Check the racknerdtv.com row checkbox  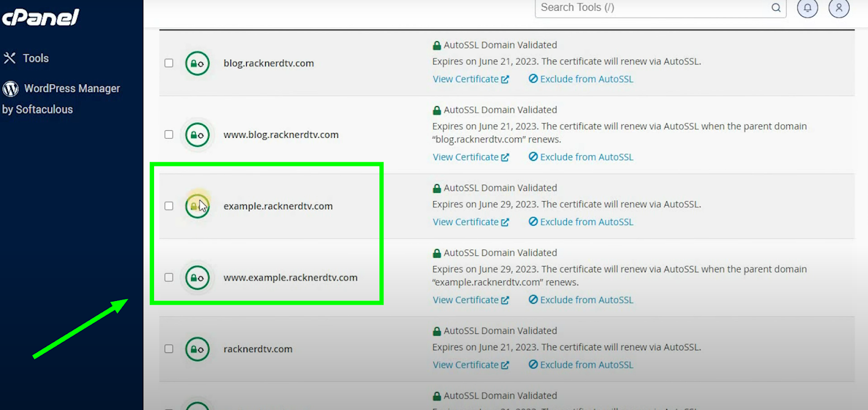coord(169,349)
